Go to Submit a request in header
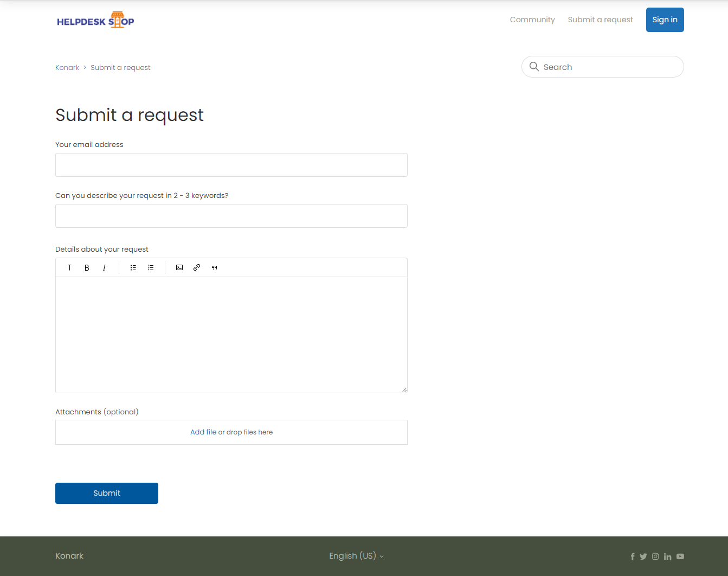 pos(600,20)
